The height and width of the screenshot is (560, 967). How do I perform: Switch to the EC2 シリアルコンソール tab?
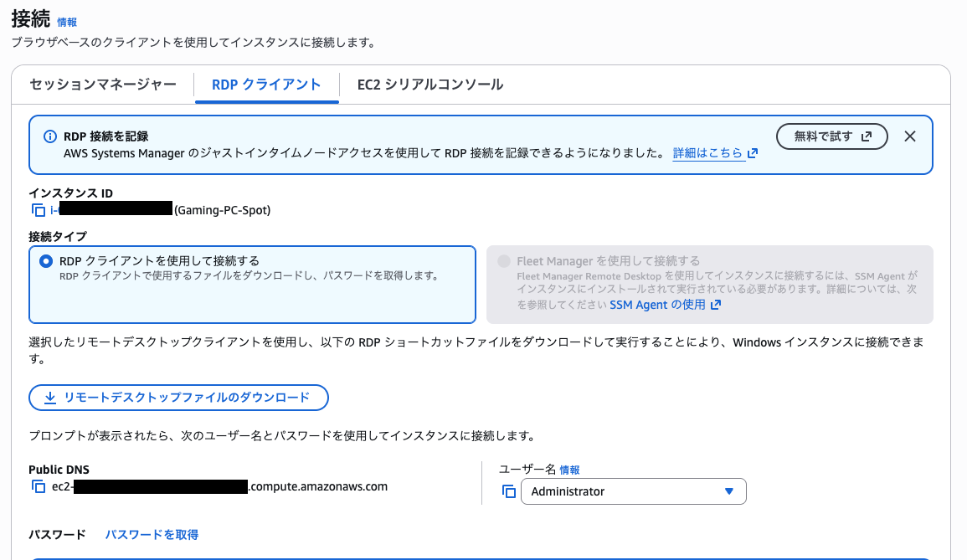click(x=429, y=85)
